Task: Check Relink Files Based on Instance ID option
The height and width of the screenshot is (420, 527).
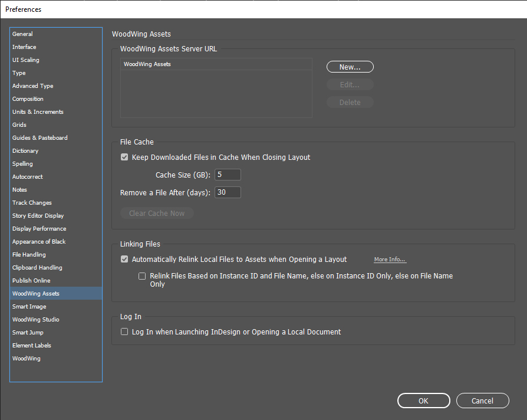Action: (142, 276)
